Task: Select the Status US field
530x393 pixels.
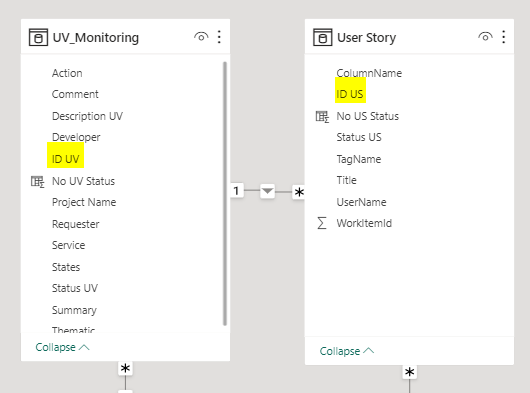Action: [x=359, y=137]
